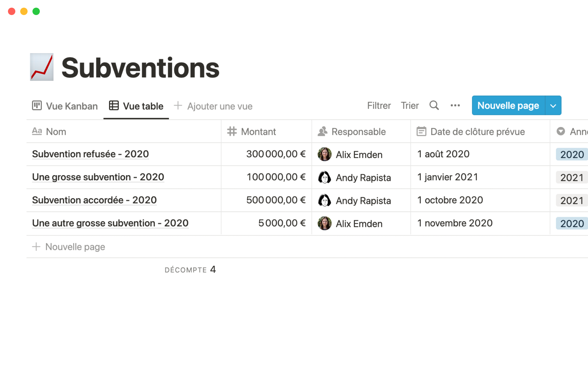The height and width of the screenshot is (368, 588).
Task: Click the plus icon for Ajouter une vue
Action: pyautogui.click(x=178, y=106)
